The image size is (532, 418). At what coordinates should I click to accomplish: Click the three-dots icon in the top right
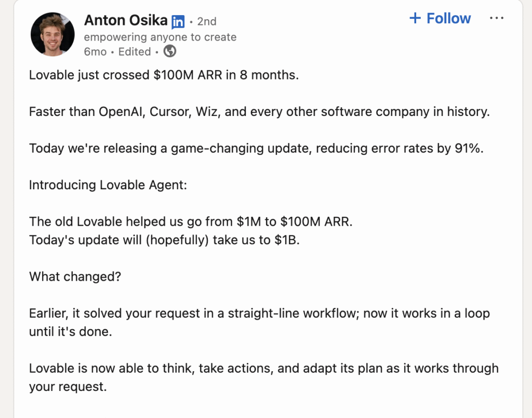497,18
